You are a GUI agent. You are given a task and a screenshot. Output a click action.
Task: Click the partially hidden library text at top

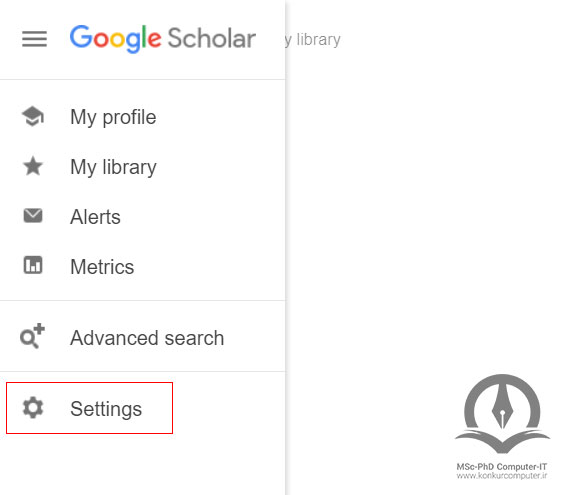click(313, 39)
